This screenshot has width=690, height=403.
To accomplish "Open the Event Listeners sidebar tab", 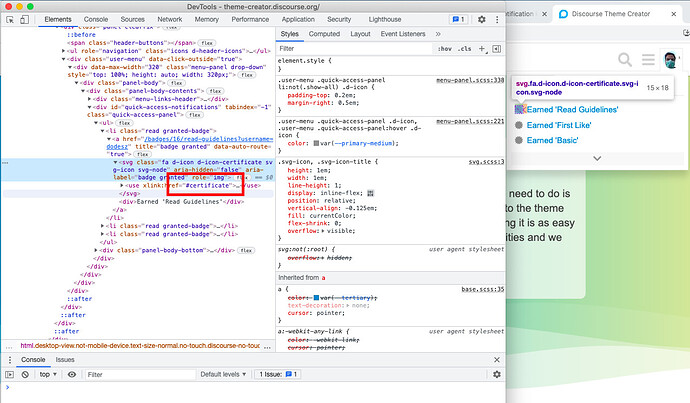I will (403, 34).
